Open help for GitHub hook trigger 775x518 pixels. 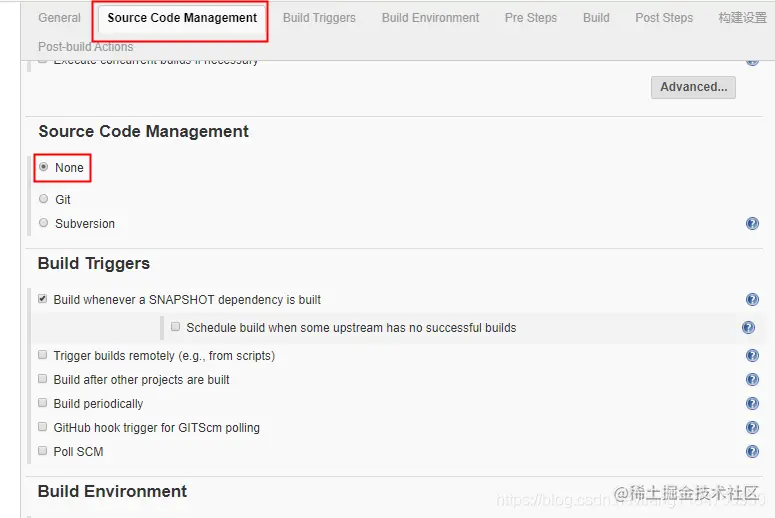pyautogui.click(x=752, y=427)
